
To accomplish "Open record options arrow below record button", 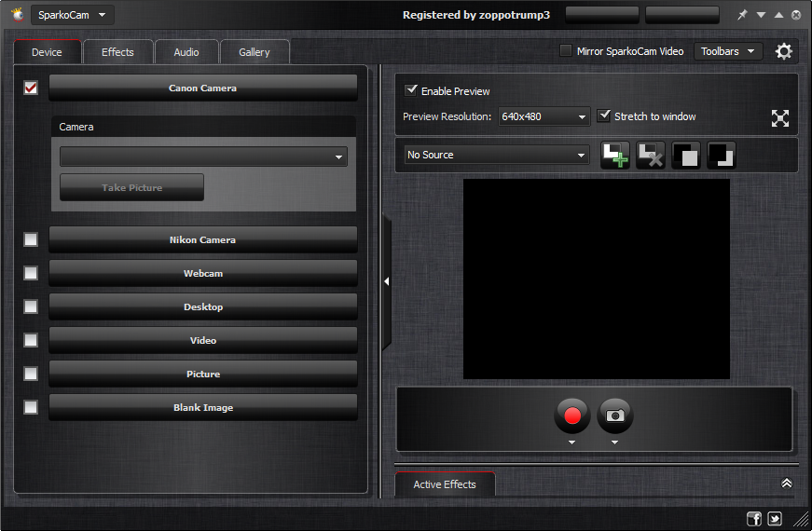I will [x=571, y=442].
